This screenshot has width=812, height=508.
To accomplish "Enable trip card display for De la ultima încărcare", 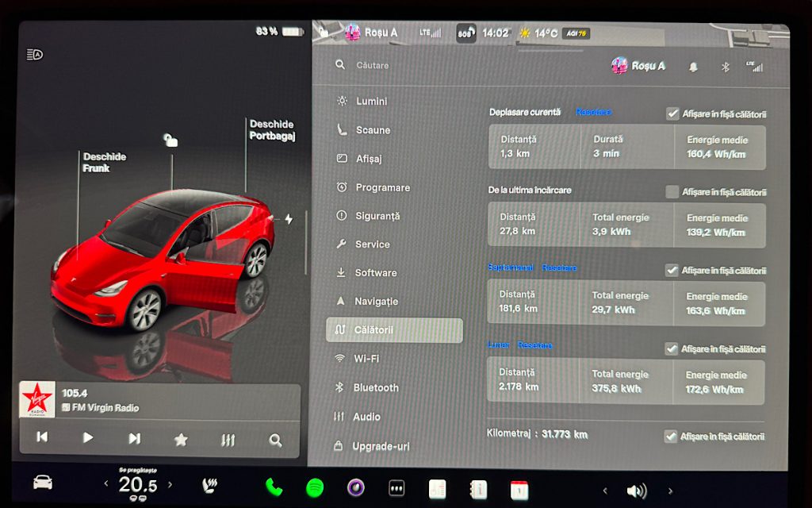I will 672,191.
